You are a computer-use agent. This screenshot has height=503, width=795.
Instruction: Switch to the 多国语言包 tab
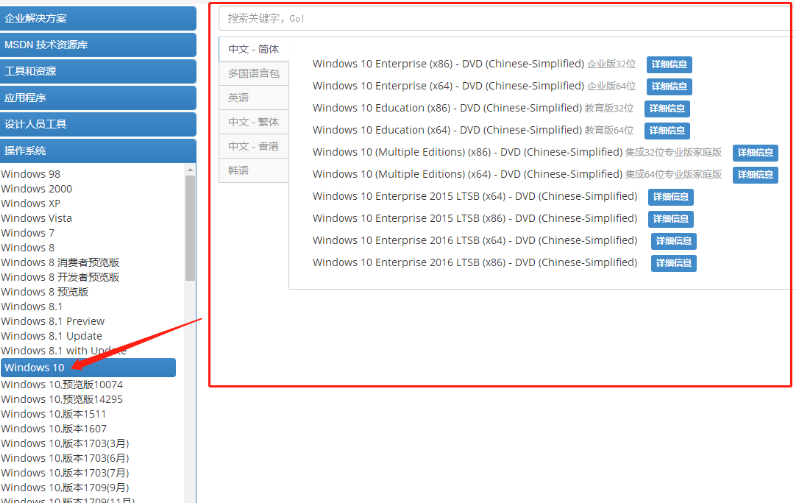(x=253, y=73)
